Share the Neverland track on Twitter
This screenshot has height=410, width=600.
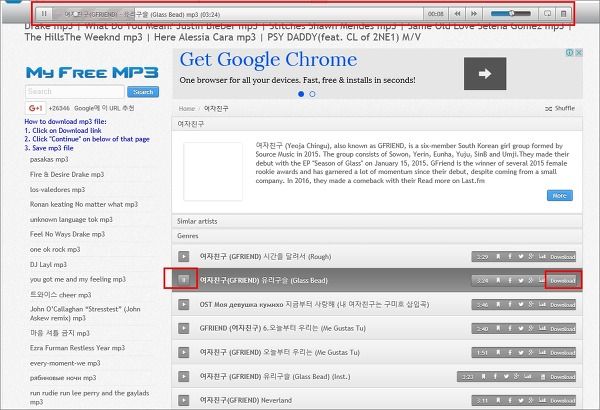520,400
